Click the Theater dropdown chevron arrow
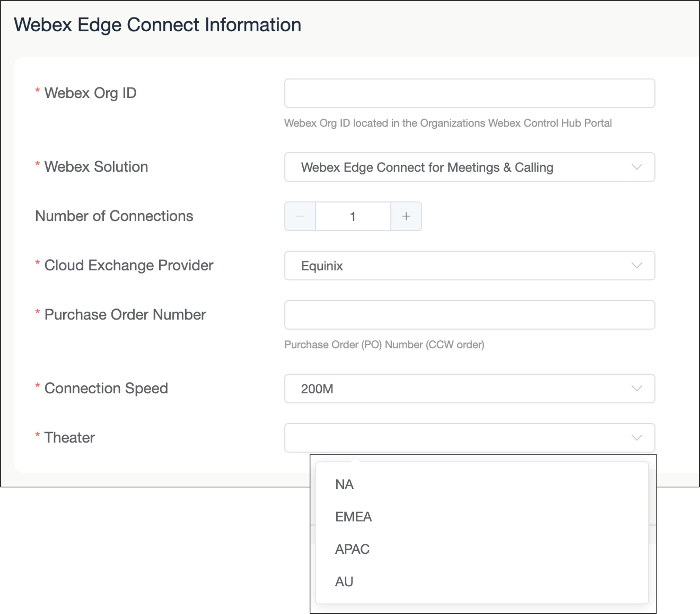Screen dimensions: 700x614 tap(636, 438)
